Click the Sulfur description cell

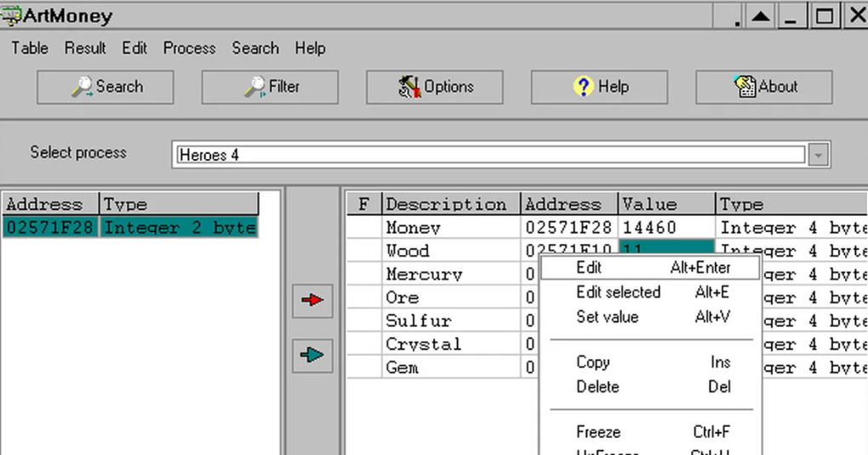(x=451, y=321)
